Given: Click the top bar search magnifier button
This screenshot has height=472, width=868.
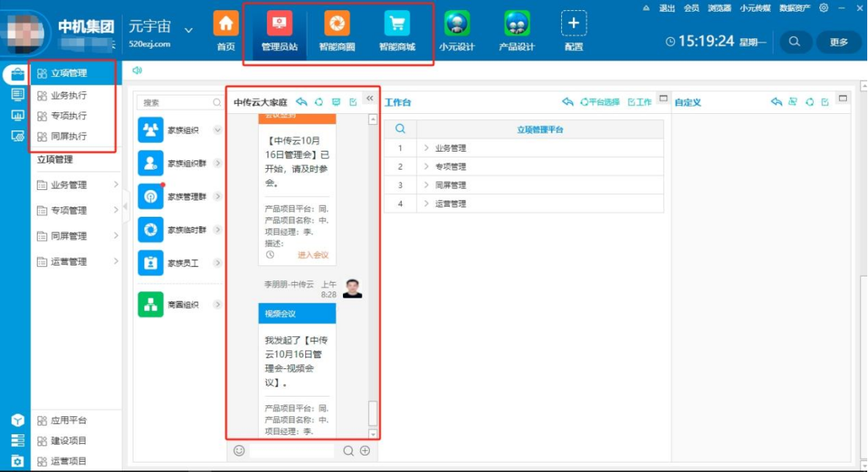Looking at the screenshot, I should [x=794, y=42].
